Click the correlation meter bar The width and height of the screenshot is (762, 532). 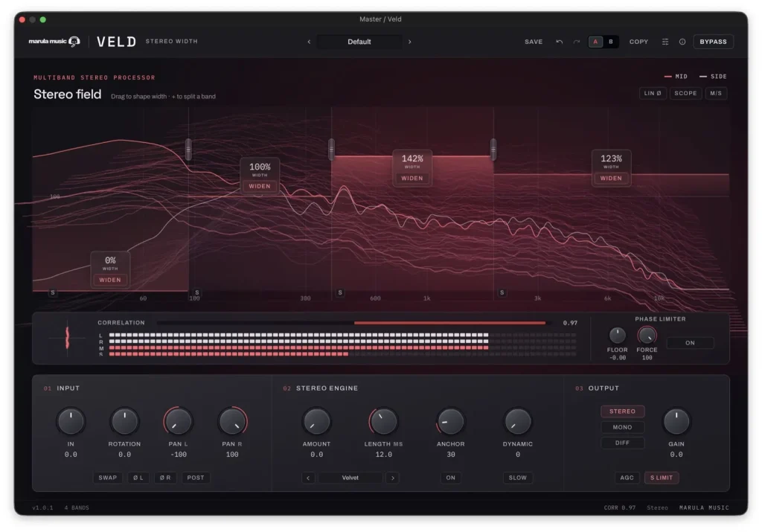(354, 323)
